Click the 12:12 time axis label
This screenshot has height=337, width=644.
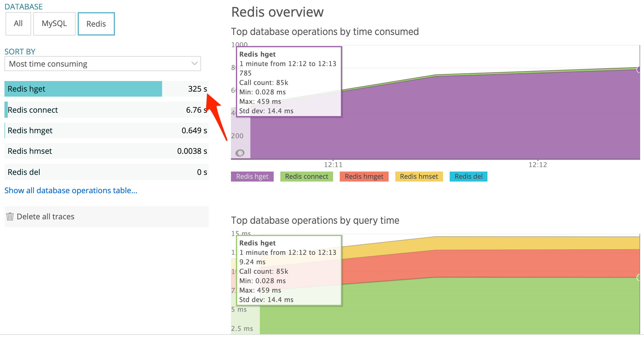538,165
